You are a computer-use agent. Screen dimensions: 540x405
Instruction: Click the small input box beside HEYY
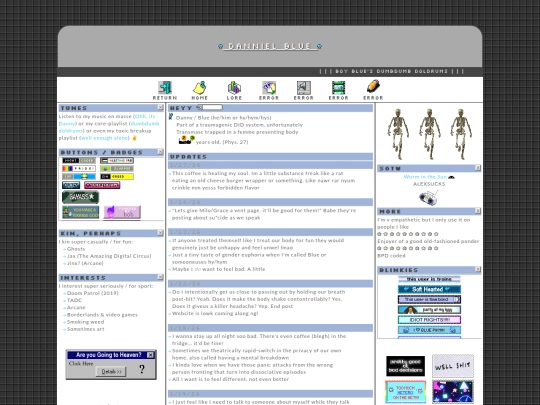pos(212,107)
